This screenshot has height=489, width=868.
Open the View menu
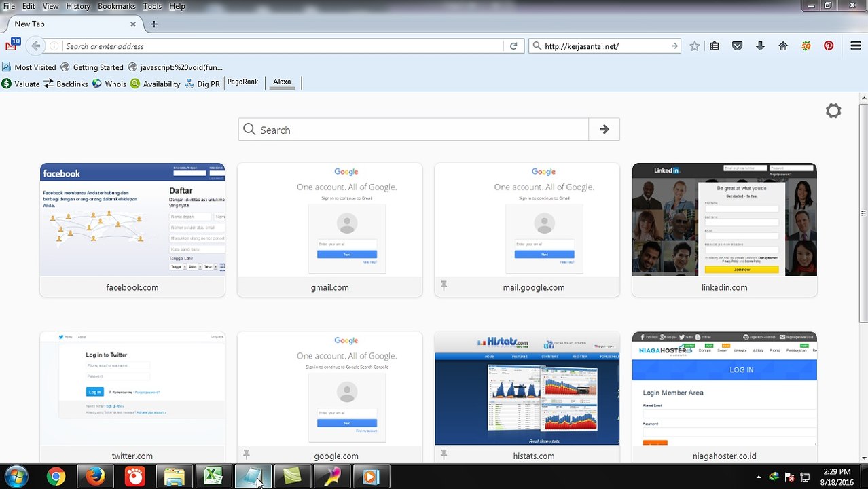50,6
